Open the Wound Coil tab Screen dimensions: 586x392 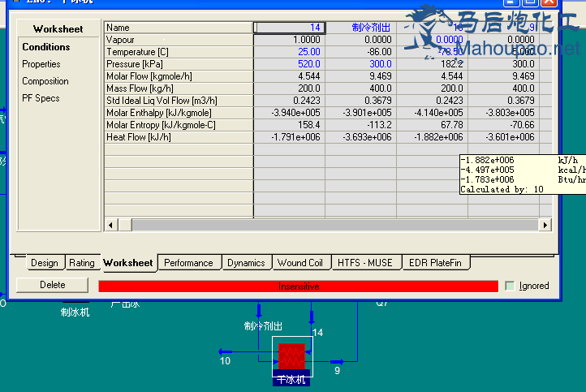299,263
